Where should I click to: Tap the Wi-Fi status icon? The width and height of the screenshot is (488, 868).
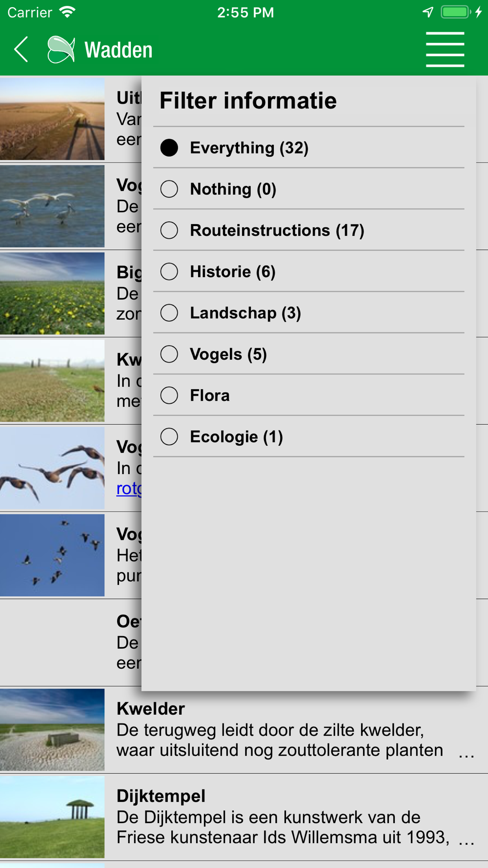[x=67, y=12]
